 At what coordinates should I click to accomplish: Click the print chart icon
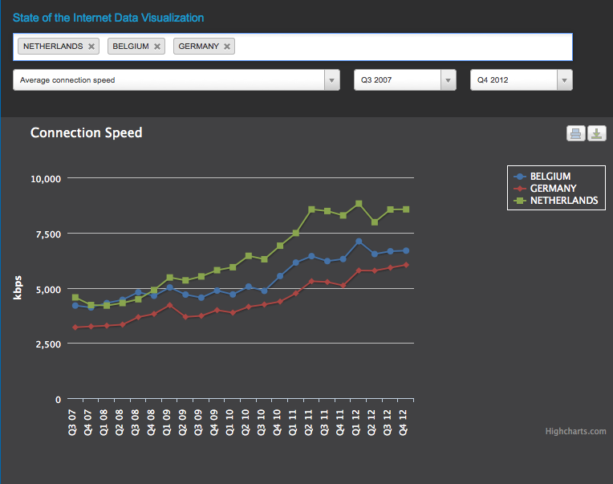577,134
